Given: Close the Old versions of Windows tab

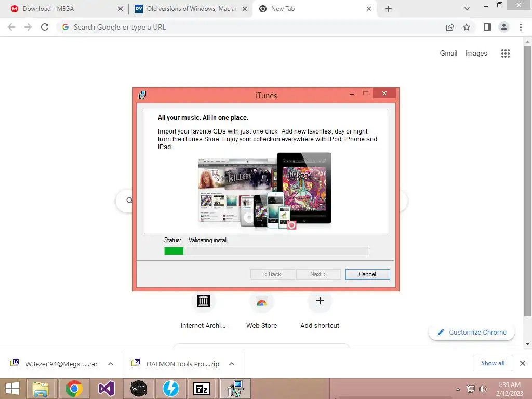Looking at the screenshot, I should pos(245,9).
